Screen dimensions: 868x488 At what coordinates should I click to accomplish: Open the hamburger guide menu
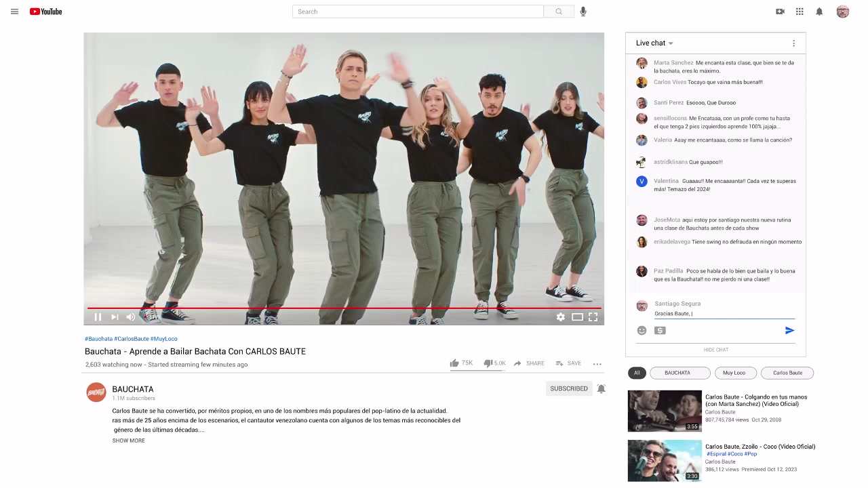14,12
